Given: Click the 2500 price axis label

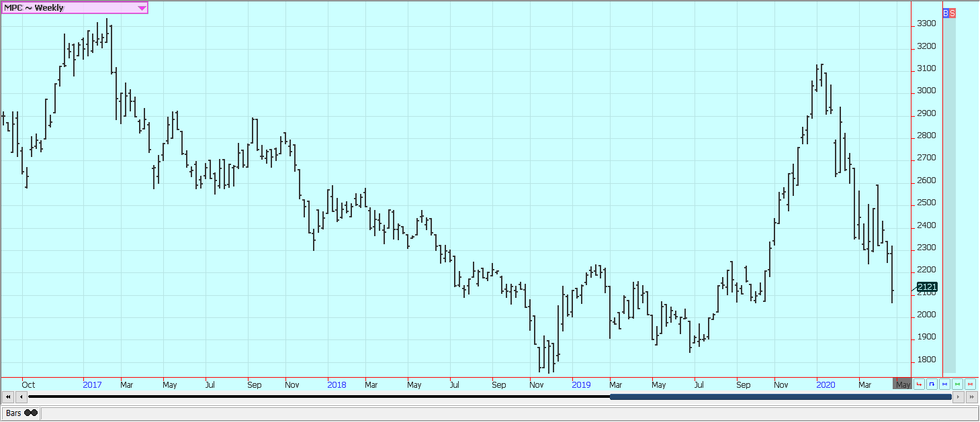Looking at the screenshot, I should [926, 203].
